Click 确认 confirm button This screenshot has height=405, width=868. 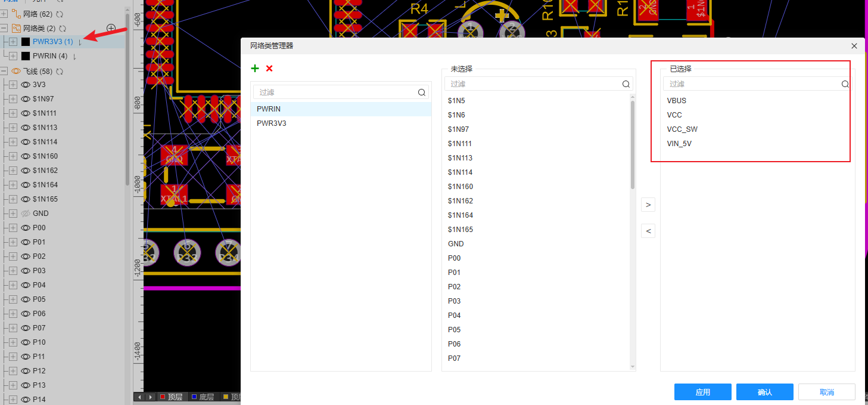pyautogui.click(x=765, y=392)
